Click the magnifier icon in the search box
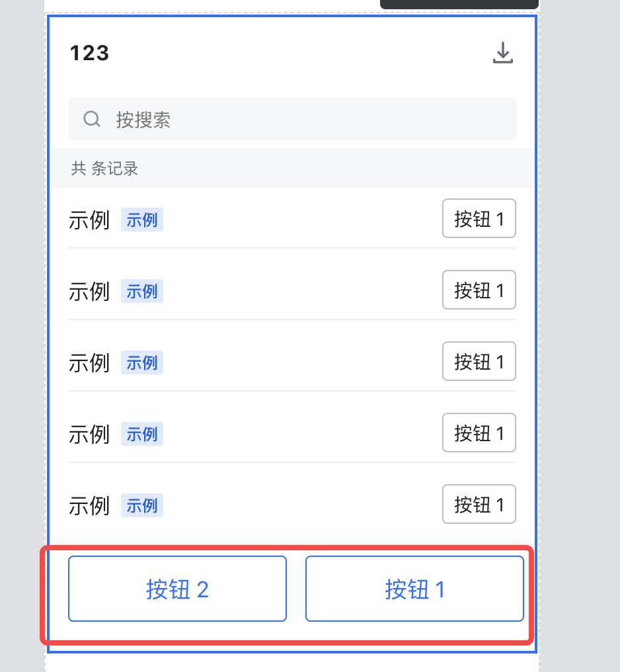 coord(92,119)
